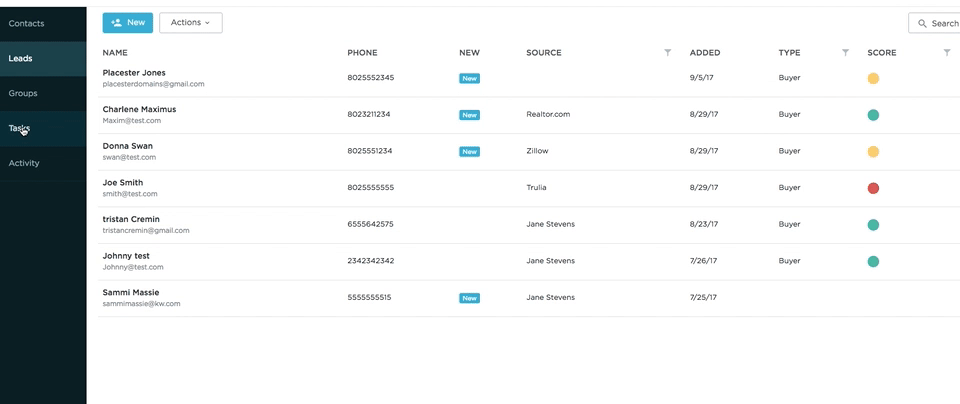Click the NAME column header
This screenshot has width=960, height=404.
point(115,53)
